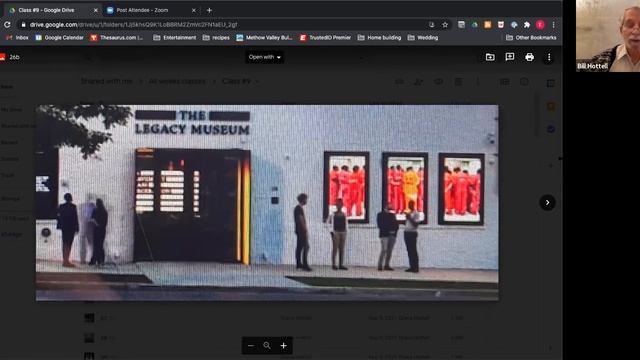Open a new browser tab
Image resolution: width=640 pixels, height=360 pixels.
coord(209,10)
